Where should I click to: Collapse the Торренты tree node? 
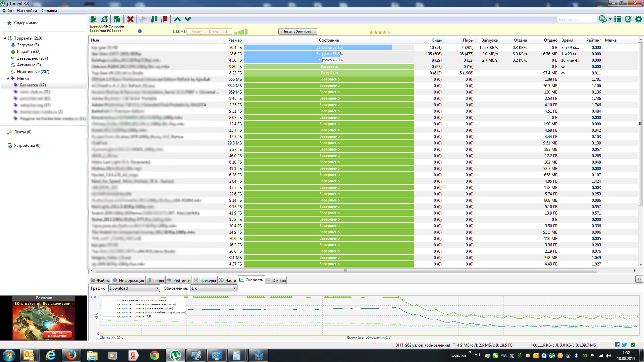[x=5, y=38]
